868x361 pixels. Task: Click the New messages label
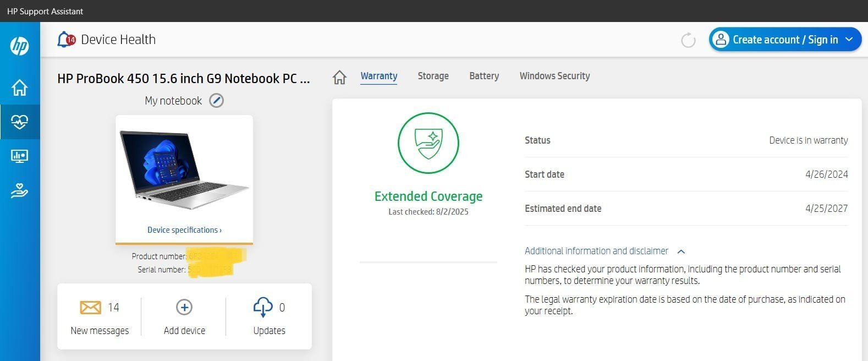100,331
